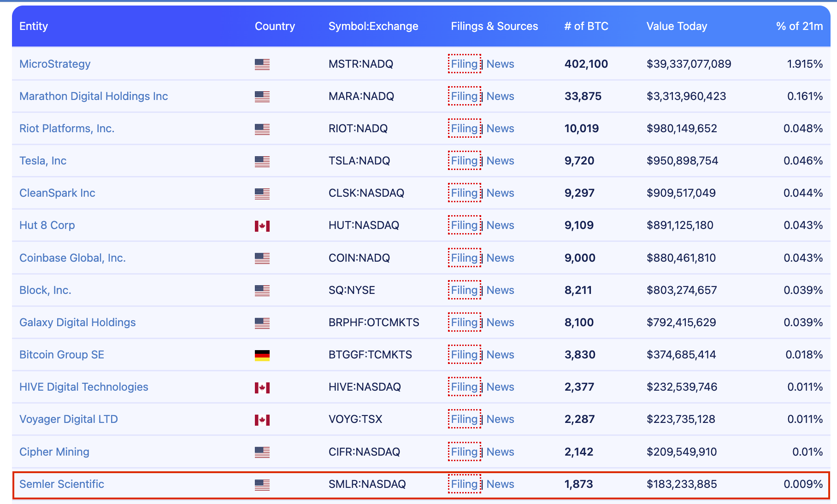The height and width of the screenshot is (504, 837).
Task: Open the Block, Inc. entity link
Action: point(45,290)
